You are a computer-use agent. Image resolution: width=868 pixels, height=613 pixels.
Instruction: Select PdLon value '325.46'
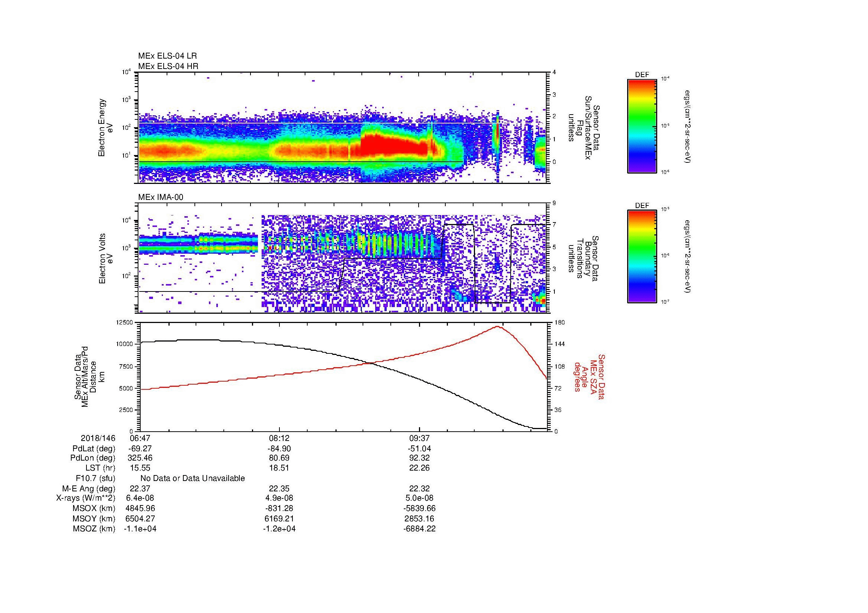[x=140, y=458]
